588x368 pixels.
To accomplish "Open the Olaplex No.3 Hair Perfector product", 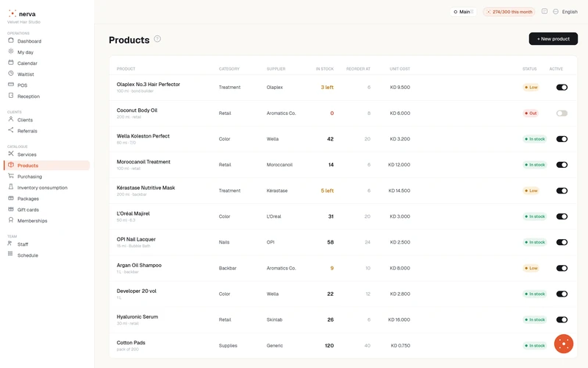I will click(x=148, y=85).
